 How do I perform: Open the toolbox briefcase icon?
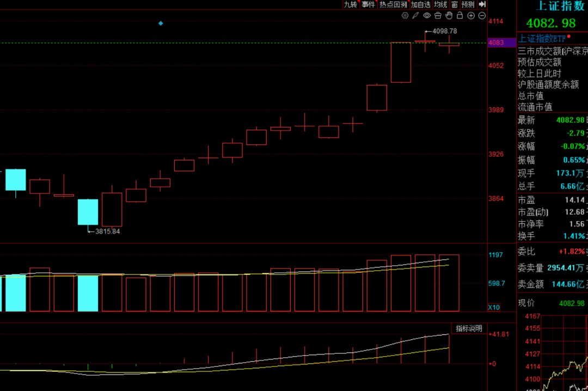[x=438, y=15]
